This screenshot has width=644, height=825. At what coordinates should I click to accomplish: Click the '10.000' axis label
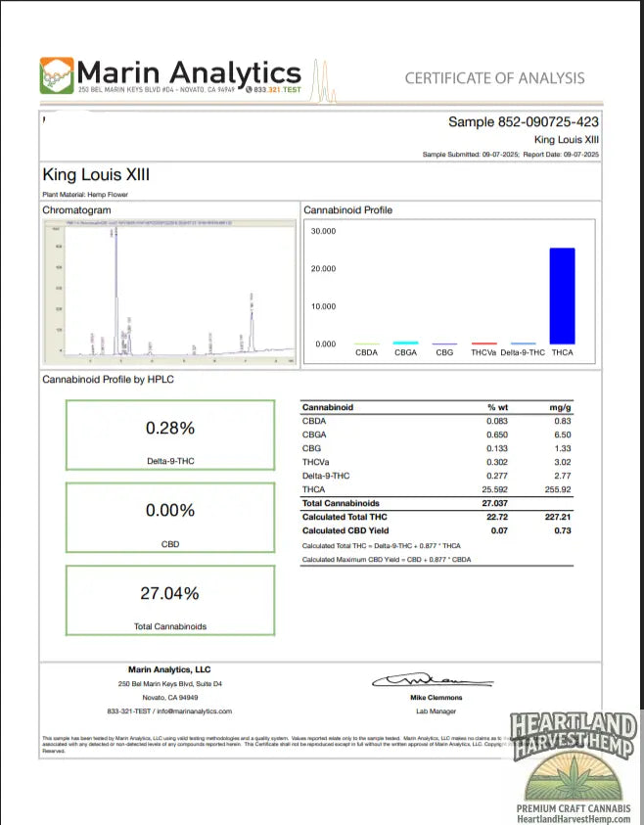[323, 306]
